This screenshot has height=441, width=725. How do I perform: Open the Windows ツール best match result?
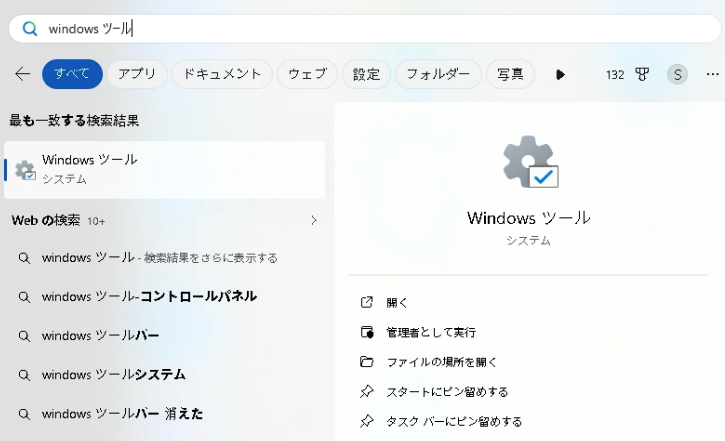point(164,169)
